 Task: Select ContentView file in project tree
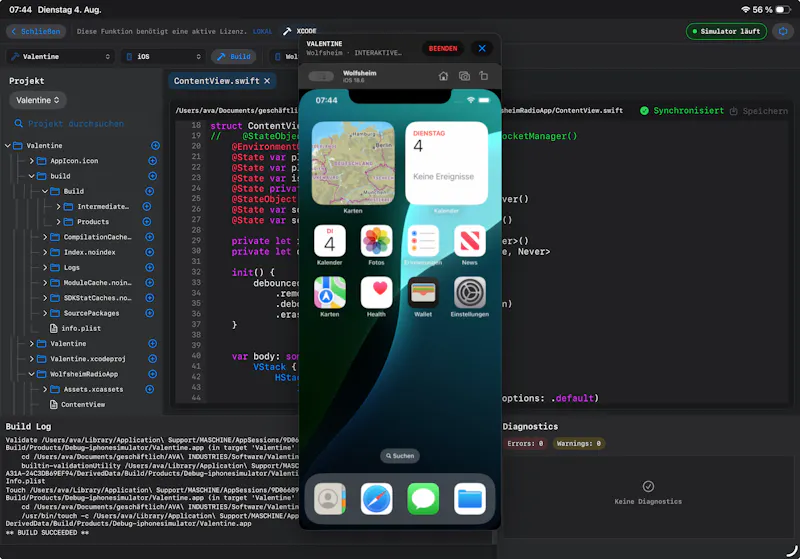coord(78,404)
